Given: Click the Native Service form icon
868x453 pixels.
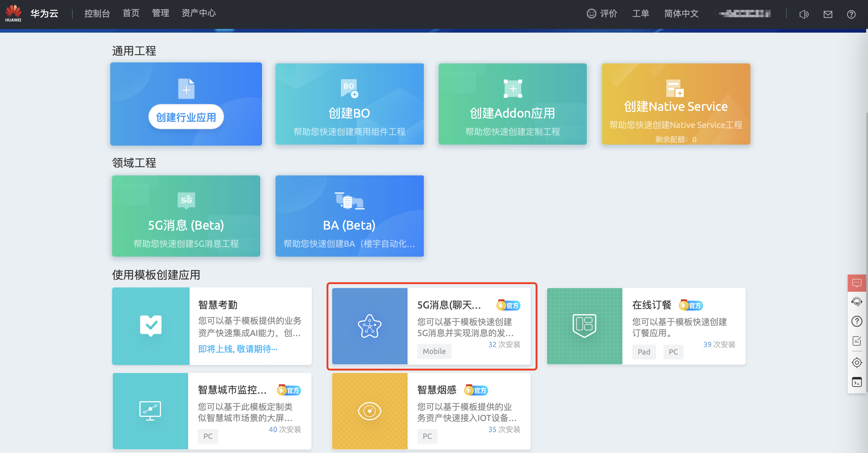Looking at the screenshot, I should point(675,88).
